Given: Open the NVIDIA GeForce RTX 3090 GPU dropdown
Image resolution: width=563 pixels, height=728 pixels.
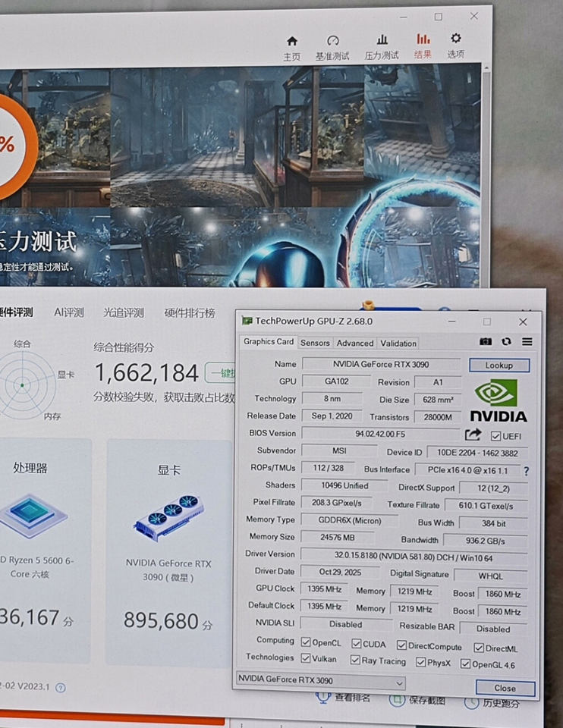Looking at the screenshot, I should pyautogui.click(x=320, y=681).
